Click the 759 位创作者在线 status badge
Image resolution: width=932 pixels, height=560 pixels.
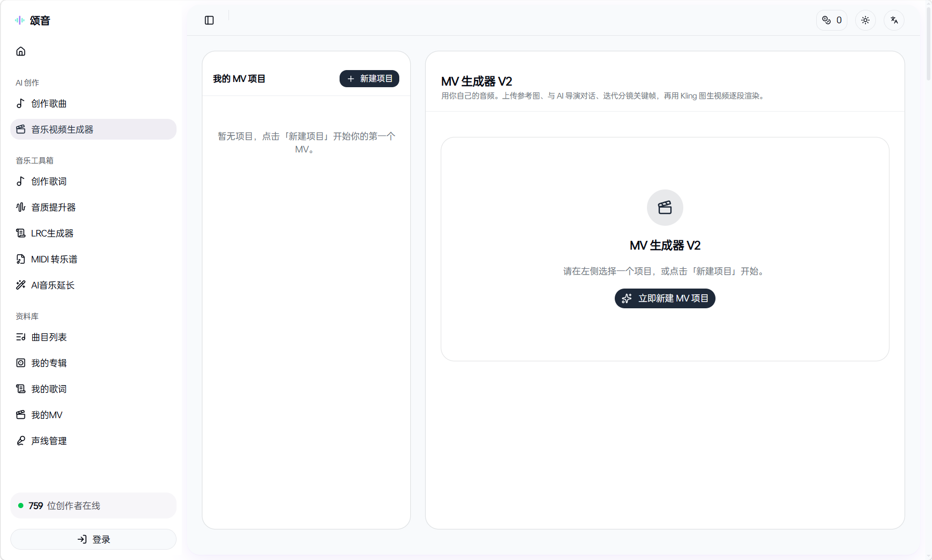coord(93,506)
